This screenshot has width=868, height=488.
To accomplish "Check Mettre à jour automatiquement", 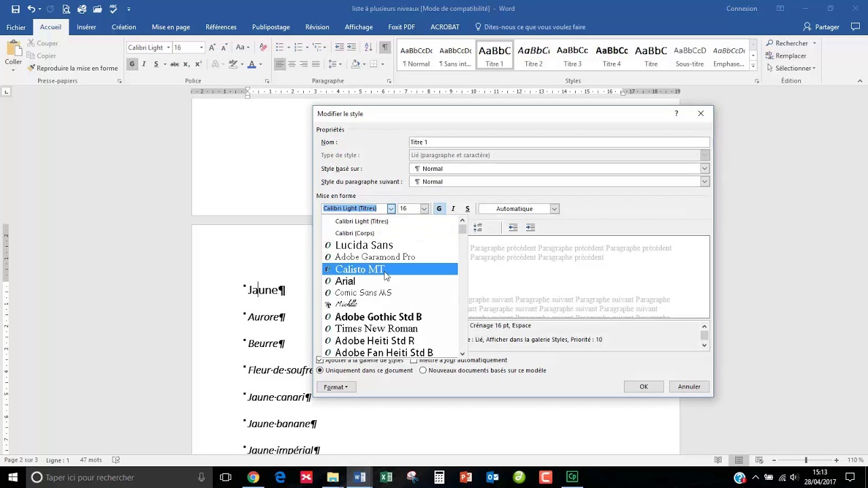I will point(414,360).
